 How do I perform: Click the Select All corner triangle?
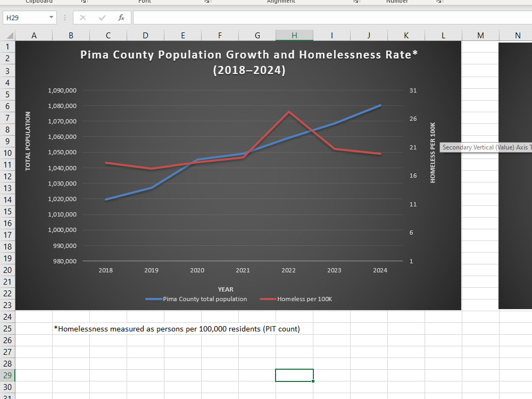(x=10, y=35)
